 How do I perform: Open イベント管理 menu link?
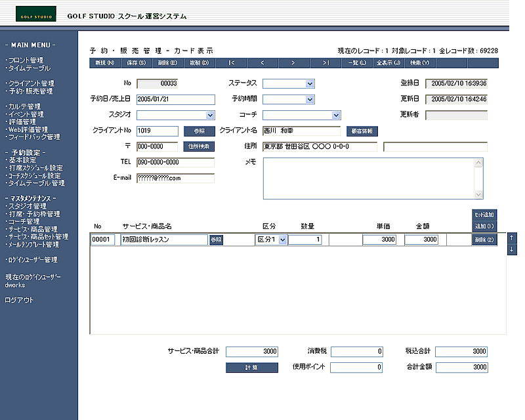click(x=26, y=114)
